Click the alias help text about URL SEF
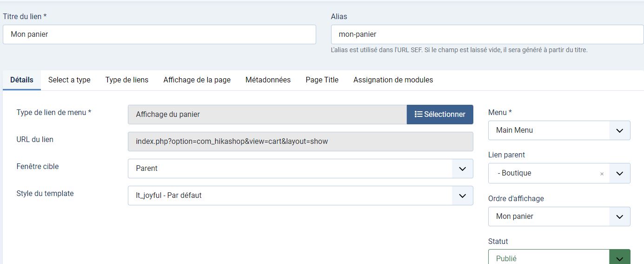The image size is (644, 264). 459,50
